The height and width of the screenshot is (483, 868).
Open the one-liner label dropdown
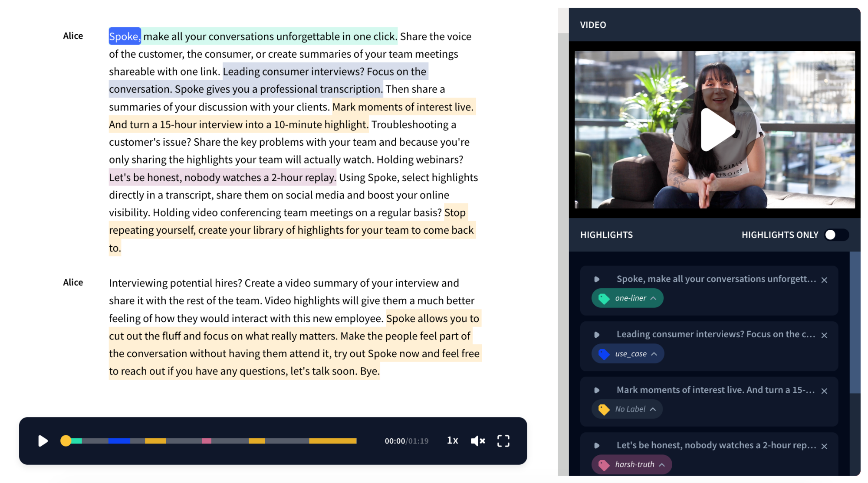point(627,298)
